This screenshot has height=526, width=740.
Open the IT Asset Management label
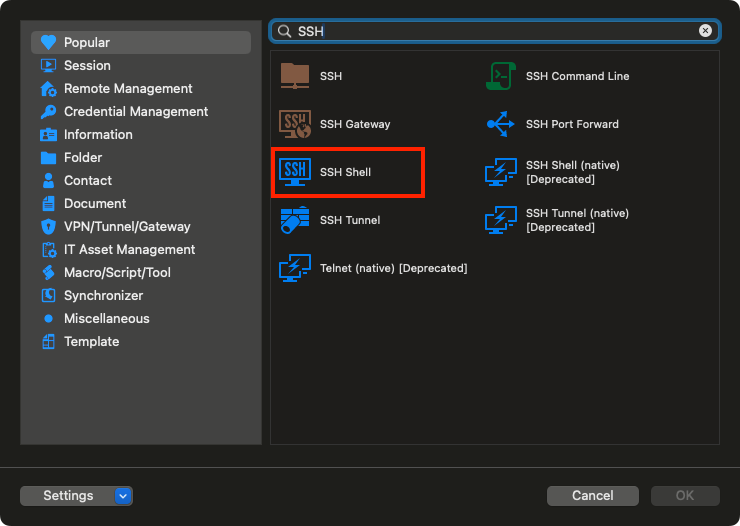pyautogui.click(x=129, y=250)
